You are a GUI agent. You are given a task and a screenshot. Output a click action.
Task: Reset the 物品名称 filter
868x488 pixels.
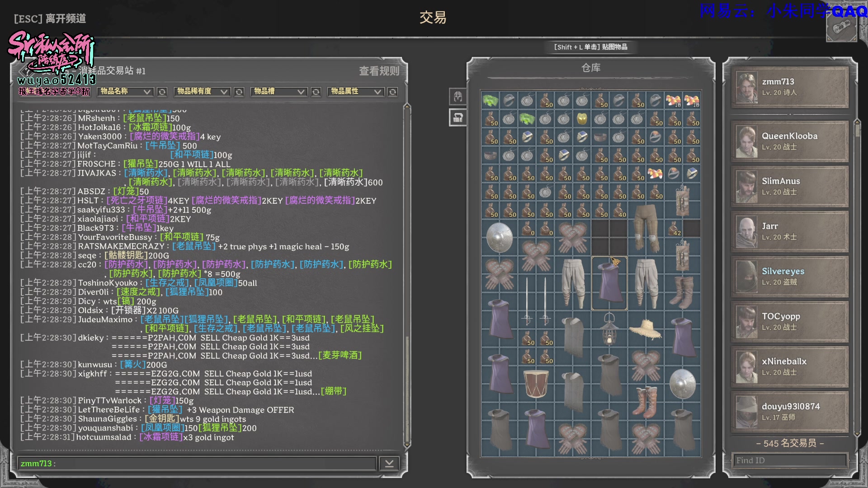pos(162,92)
